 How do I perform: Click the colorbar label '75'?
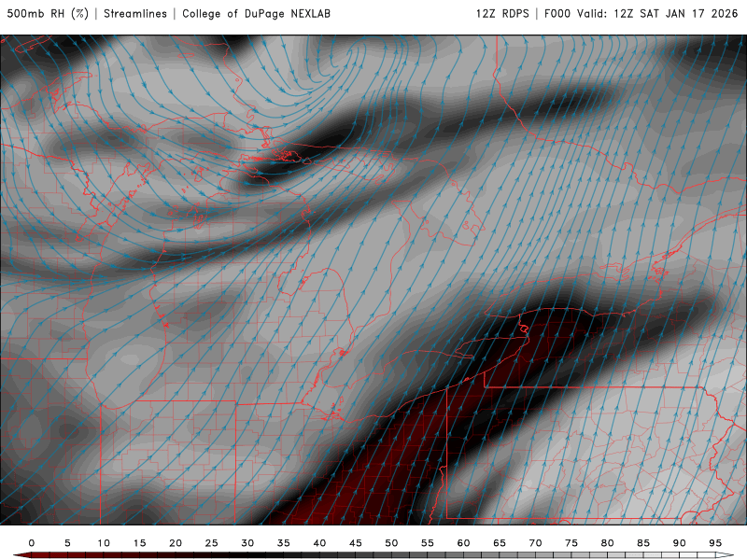(571, 543)
